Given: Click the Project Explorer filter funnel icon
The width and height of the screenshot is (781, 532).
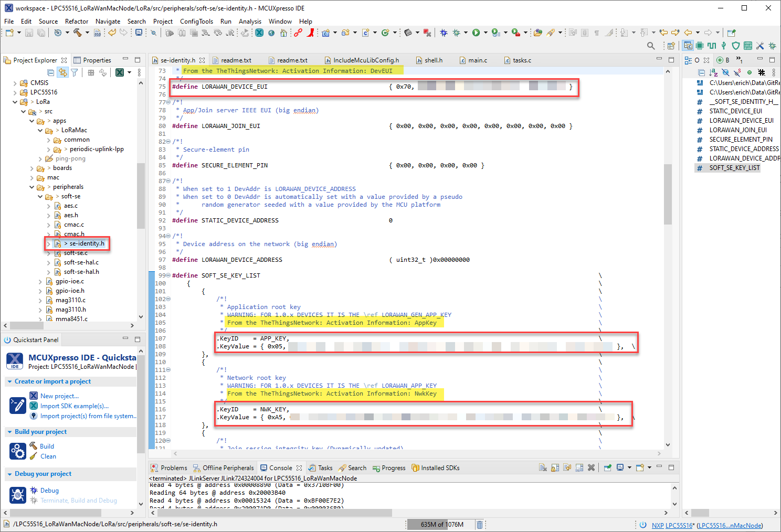Looking at the screenshot, I should click(x=75, y=72).
